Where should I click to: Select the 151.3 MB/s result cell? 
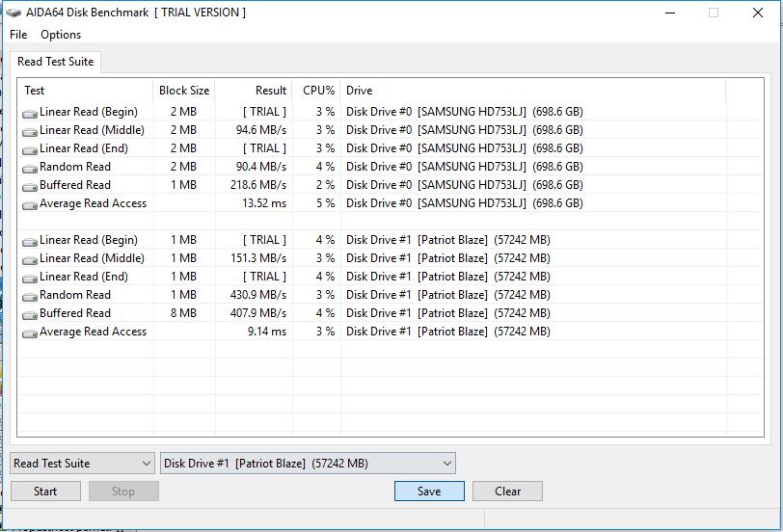coord(258,258)
